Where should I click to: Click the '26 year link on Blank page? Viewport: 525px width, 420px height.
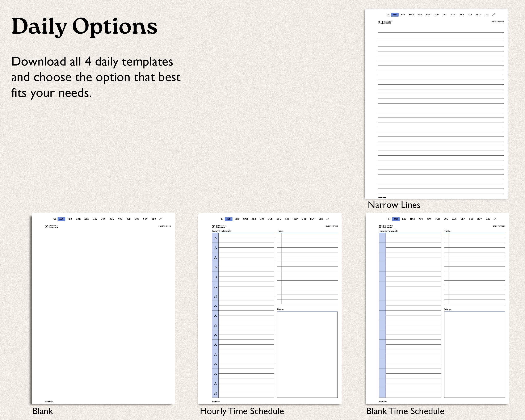(55, 219)
